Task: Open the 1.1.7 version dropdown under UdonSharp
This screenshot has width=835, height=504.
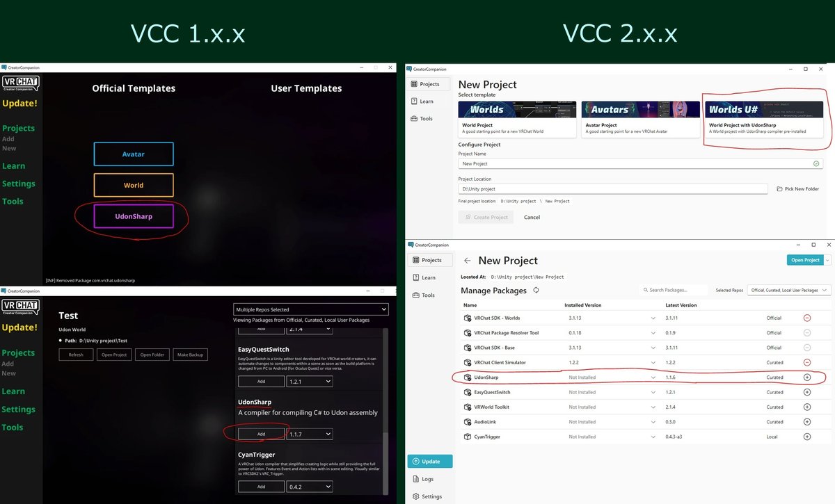Action: 310,434
